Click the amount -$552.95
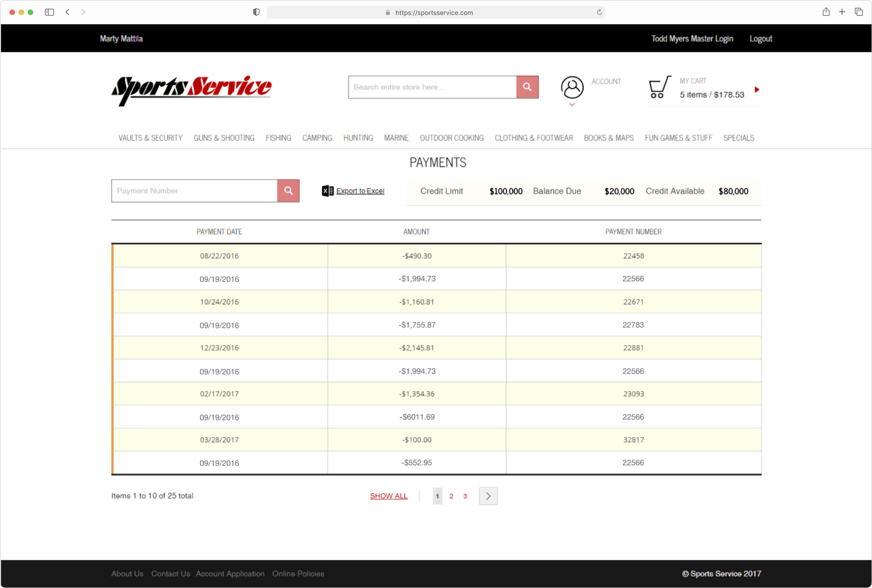This screenshot has width=872, height=588. tap(417, 463)
